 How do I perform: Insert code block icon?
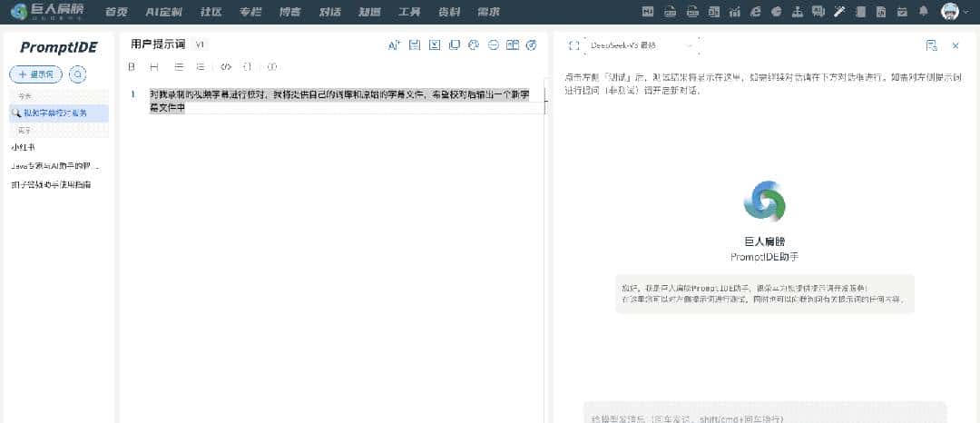[226, 66]
